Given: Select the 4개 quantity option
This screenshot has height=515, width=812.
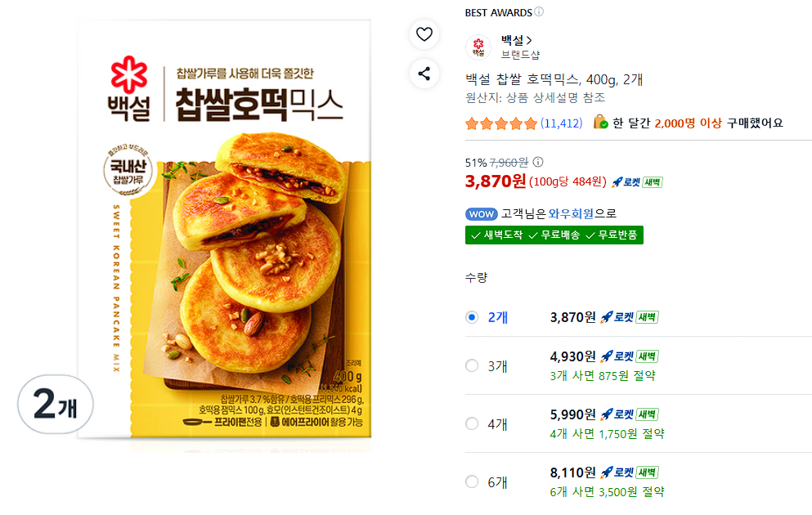Looking at the screenshot, I should [472, 423].
